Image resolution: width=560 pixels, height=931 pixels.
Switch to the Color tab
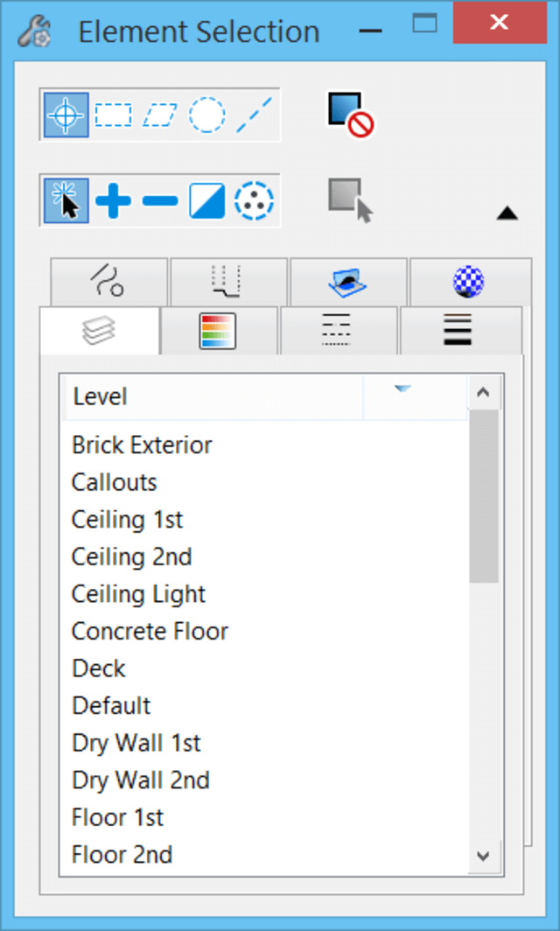pyautogui.click(x=218, y=331)
